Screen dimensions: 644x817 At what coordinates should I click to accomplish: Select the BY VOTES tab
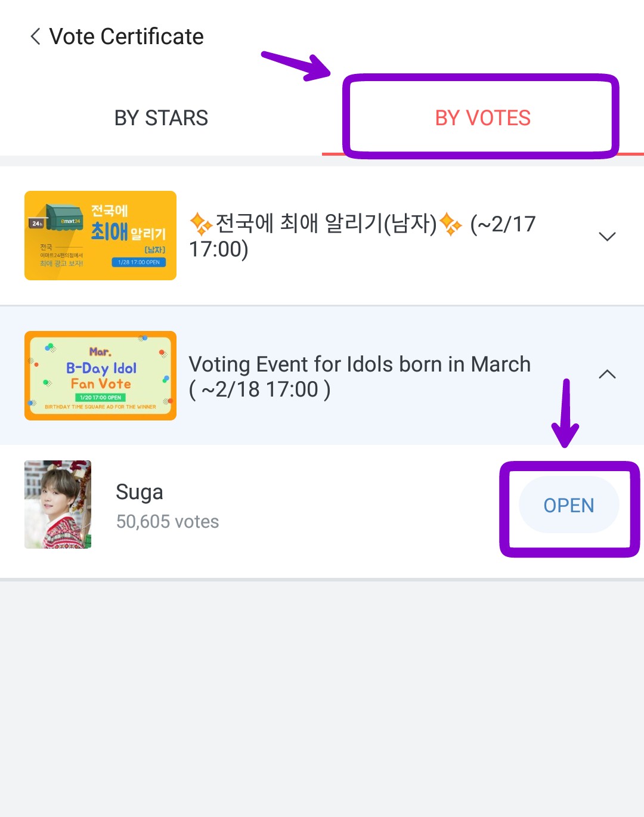(482, 118)
